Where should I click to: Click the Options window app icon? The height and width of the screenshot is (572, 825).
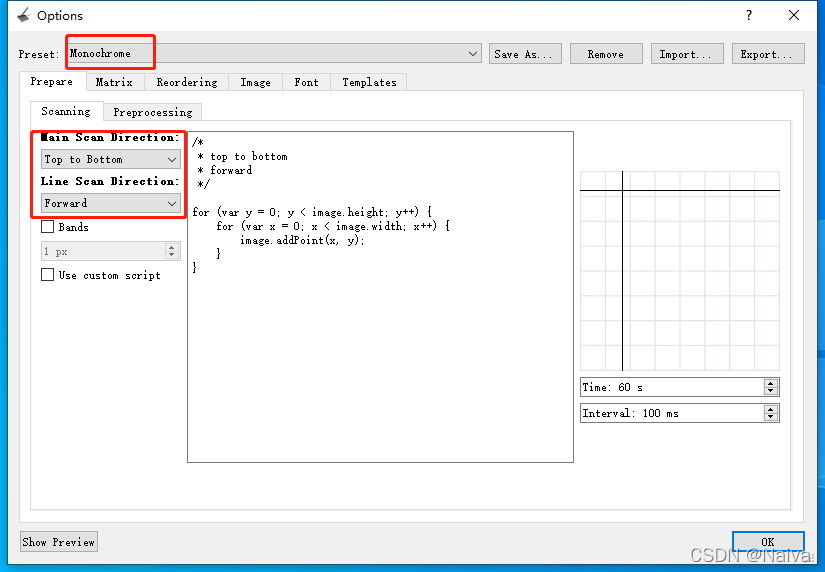24,15
